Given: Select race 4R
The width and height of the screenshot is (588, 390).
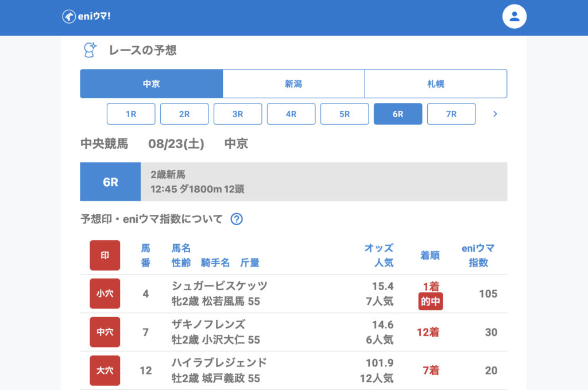Looking at the screenshot, I should [291, 114].
